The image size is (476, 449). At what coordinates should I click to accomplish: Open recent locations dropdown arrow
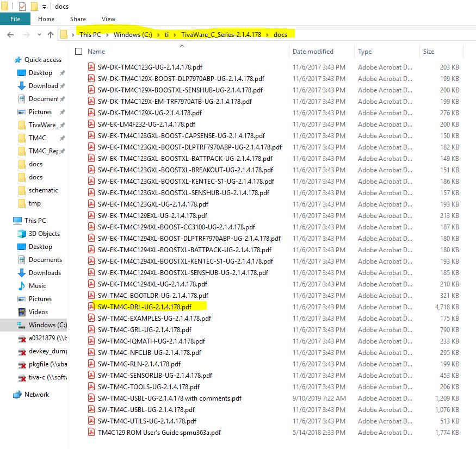40,35
